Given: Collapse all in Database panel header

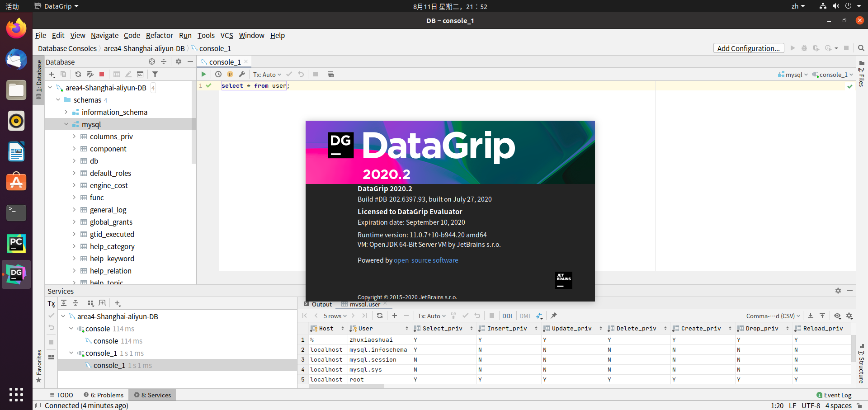Looking at the screenshot, I should (x=164, y=61).
